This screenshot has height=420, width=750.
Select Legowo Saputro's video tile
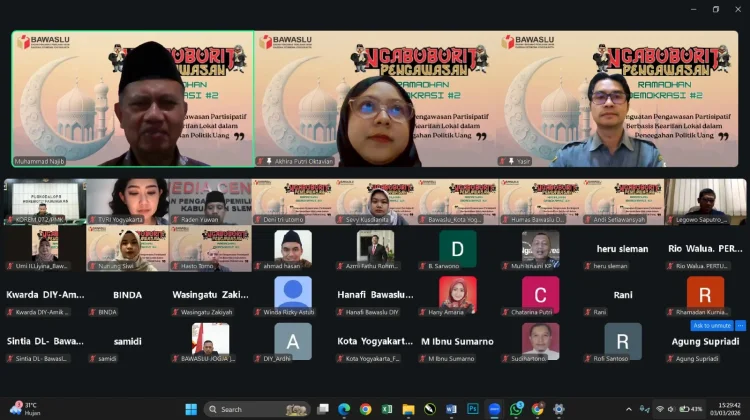pyautogui.click(x=706, y=202)
